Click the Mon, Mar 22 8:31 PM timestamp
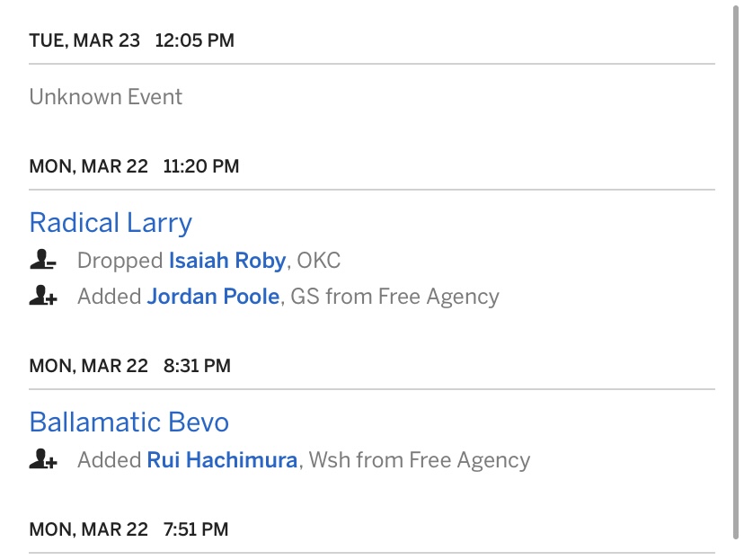744x560 pixels. [x=129, y=366]
